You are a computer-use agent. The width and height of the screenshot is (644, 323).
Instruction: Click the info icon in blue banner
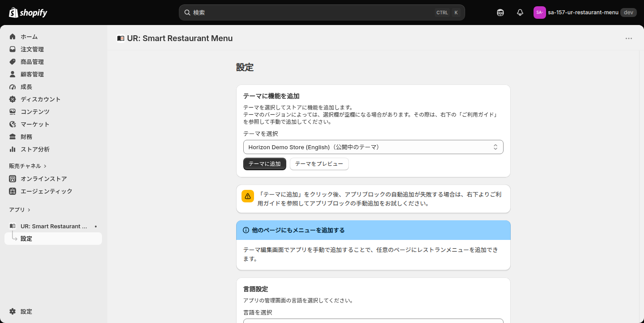click(246, 230)
